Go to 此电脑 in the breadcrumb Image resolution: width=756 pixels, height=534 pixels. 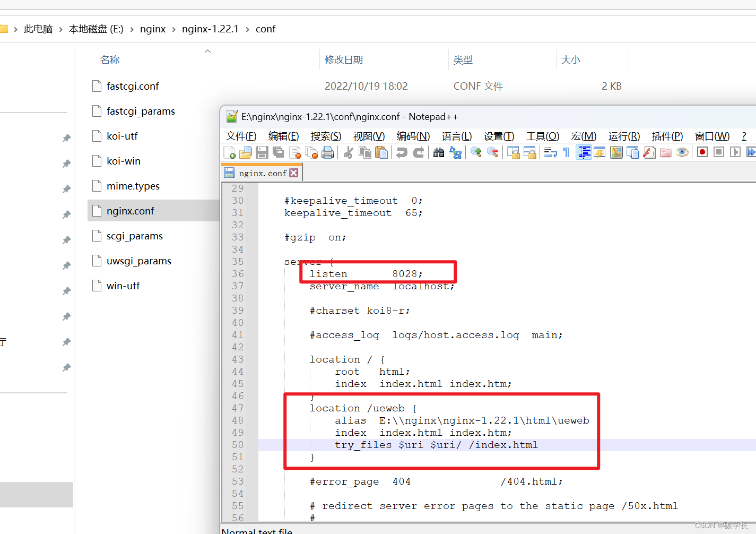(38, 29)
